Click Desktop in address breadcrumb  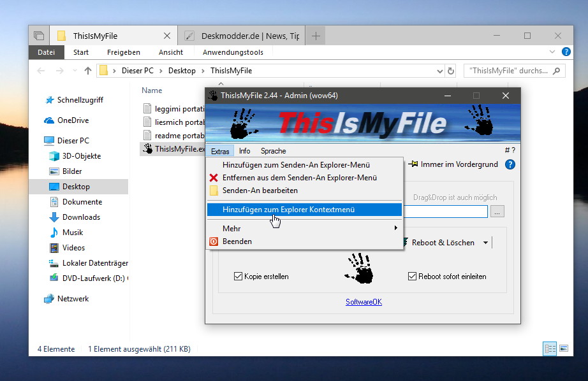point(182,71)
